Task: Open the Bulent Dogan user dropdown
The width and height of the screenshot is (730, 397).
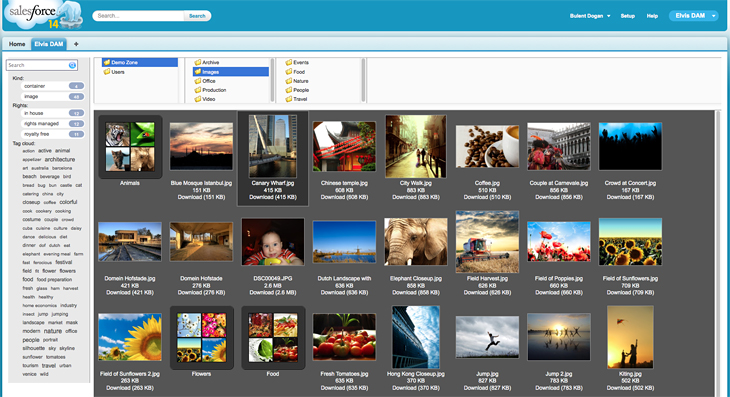Action: [589, 16]
